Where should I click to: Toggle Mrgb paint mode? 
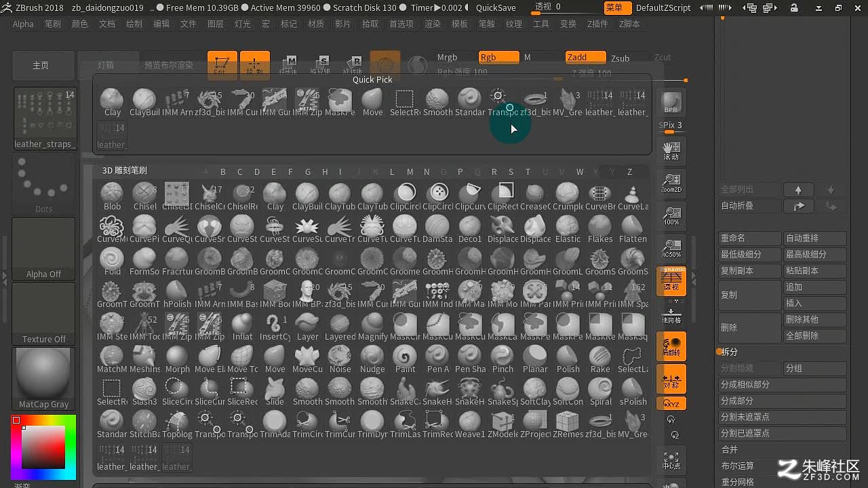coord(447,58)
